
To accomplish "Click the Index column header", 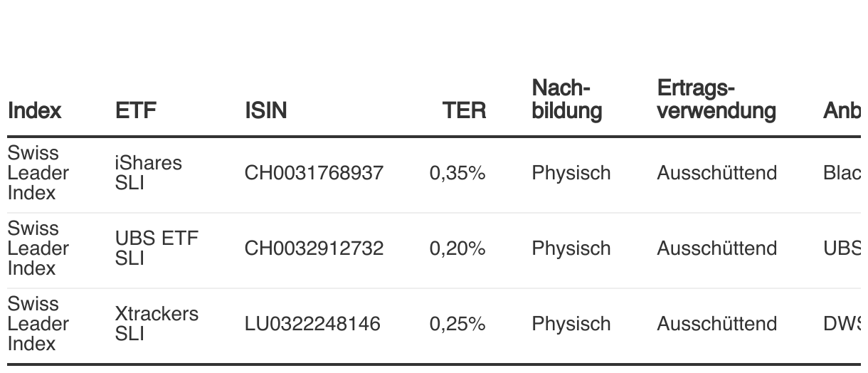I will tap(34, 110).
